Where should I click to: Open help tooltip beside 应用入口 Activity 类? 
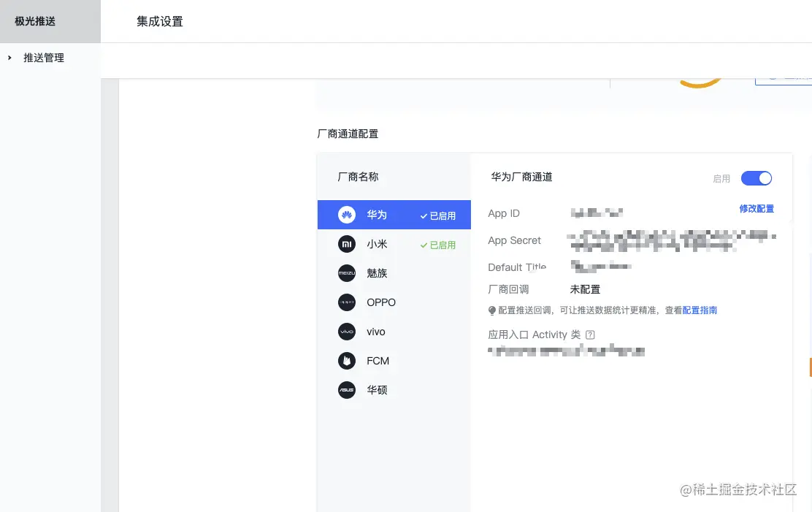590,335
